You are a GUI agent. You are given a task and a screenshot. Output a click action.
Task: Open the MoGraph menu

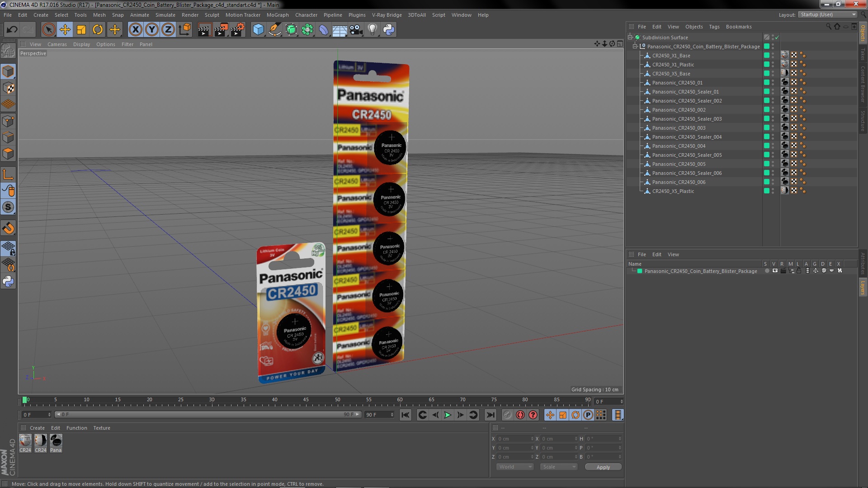coord(278,15)
